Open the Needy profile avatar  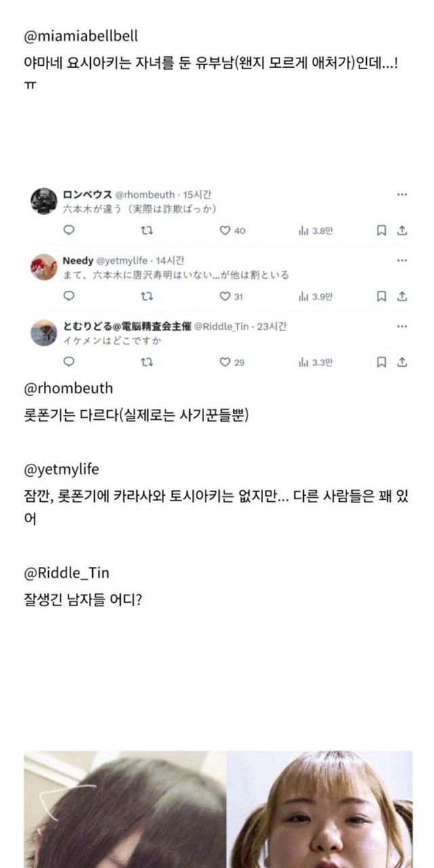coord(44,267)
